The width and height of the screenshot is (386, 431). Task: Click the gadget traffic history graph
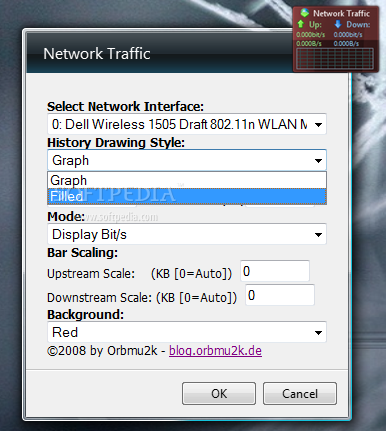point(335,59)
